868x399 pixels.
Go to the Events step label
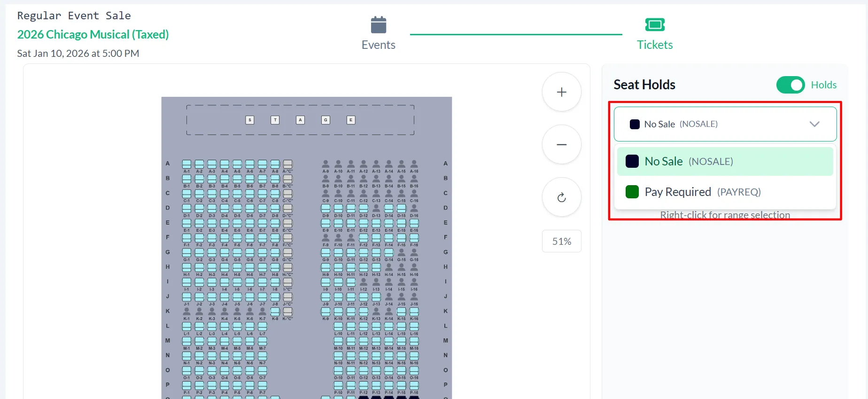point(379,45)
